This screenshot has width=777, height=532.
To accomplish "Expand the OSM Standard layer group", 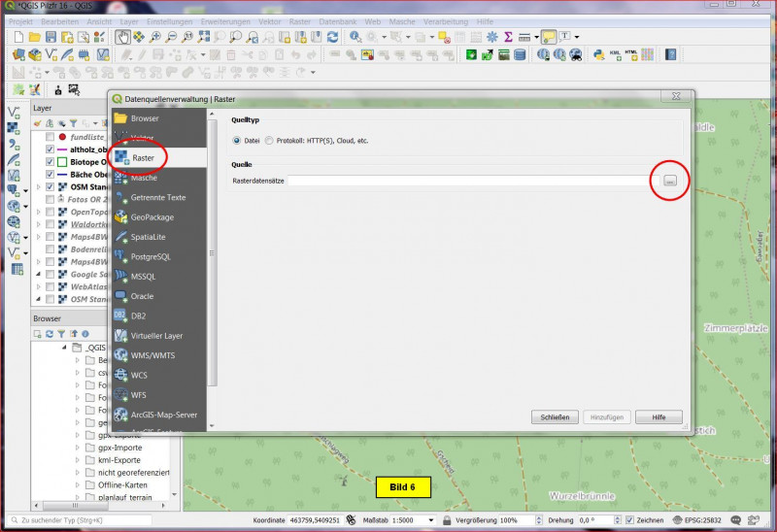I will tap(39, 187).
